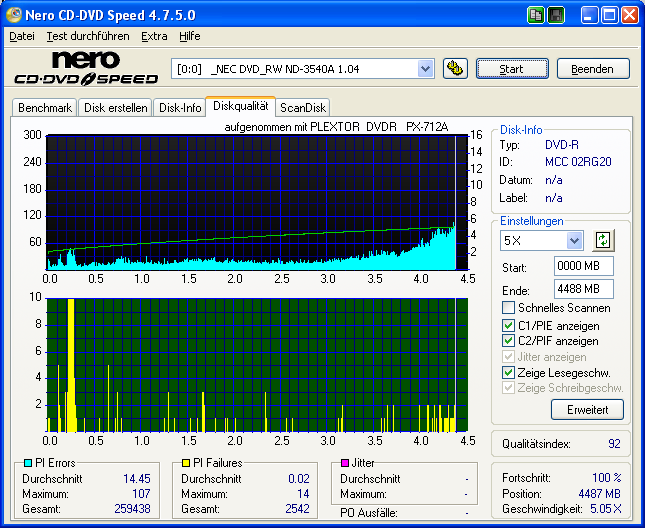The height and width of the screenshot is (528, 645).
Task: Toggle Zeige Lesegeschw. checkbox
Action: pyautogui.click(x=509, y=372)
